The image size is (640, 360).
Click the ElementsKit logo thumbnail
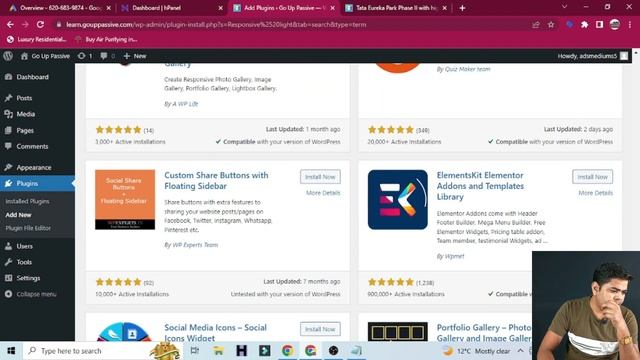[x=398, y=200]
